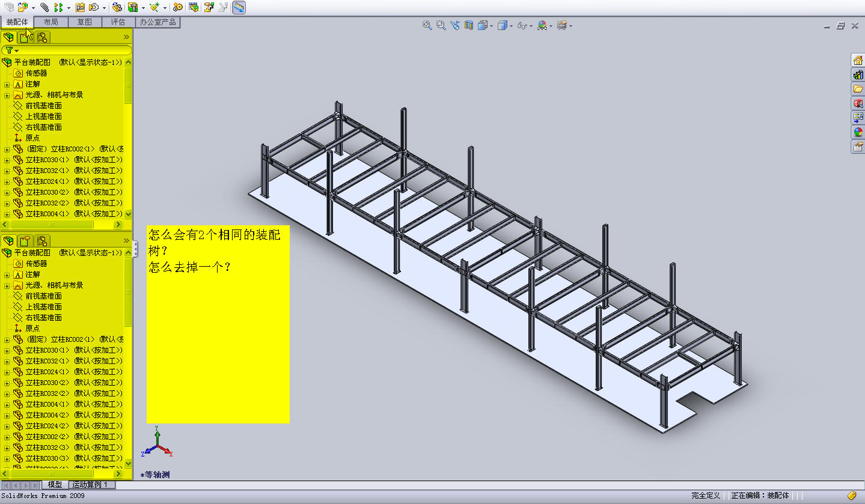Open lower panel's PropertyManager tab
Image resolution: width=865 pixels, height=504 pixels.
pyautogui.click(x=25, y=240)
